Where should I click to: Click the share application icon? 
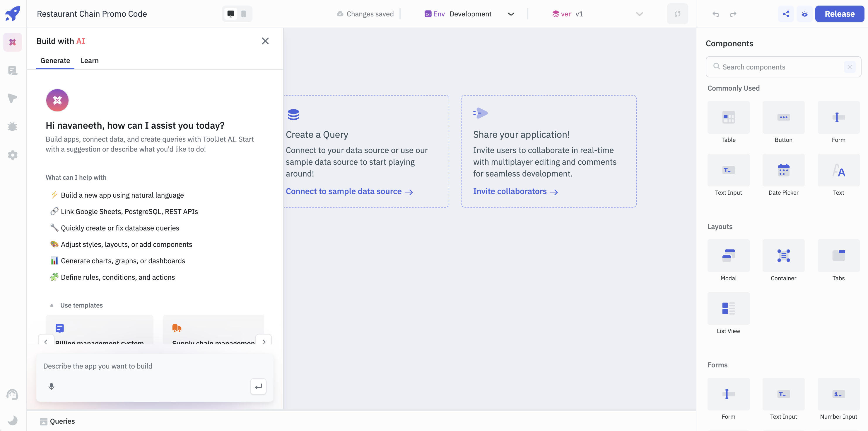785,14
